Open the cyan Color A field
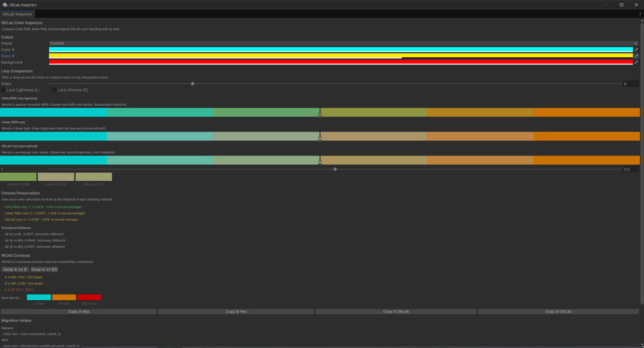Viewport: 644px width, 348px height. point(341,49)
